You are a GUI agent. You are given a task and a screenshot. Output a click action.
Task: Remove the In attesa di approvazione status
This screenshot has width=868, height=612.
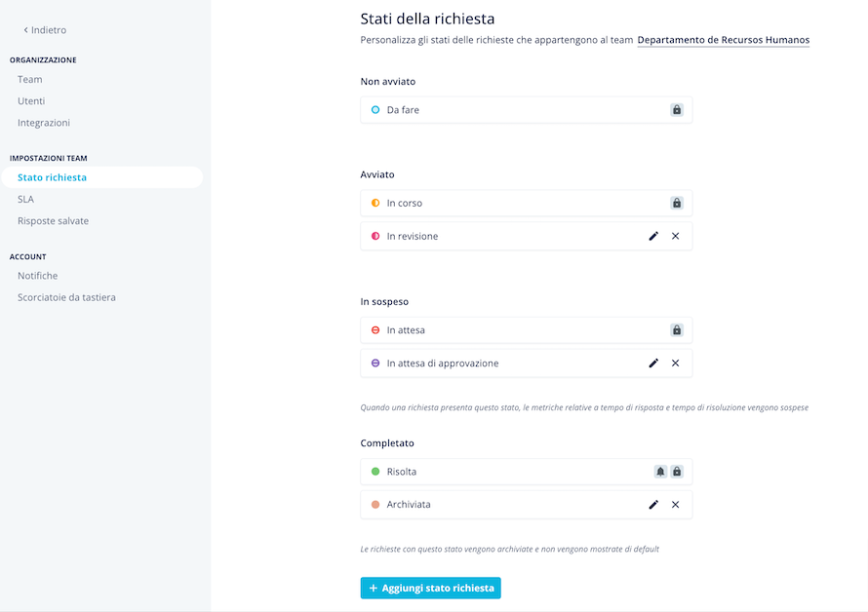675,363
